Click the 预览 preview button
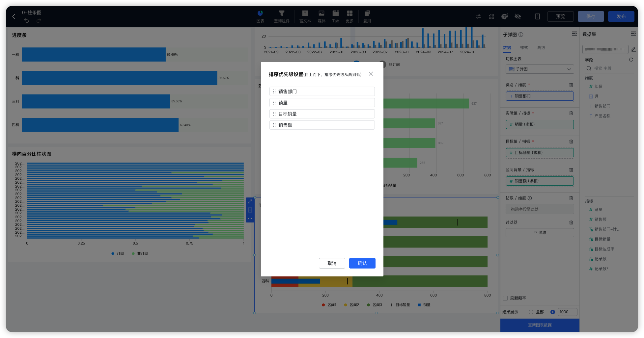The width and height of the screenshot is (644, 338). [561, 16]
